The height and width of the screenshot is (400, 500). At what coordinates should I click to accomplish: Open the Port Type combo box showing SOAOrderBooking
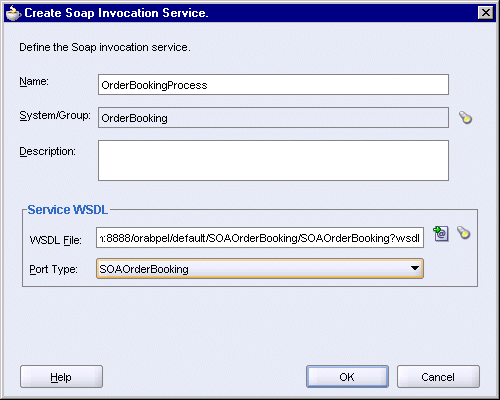tap(260, 269)
